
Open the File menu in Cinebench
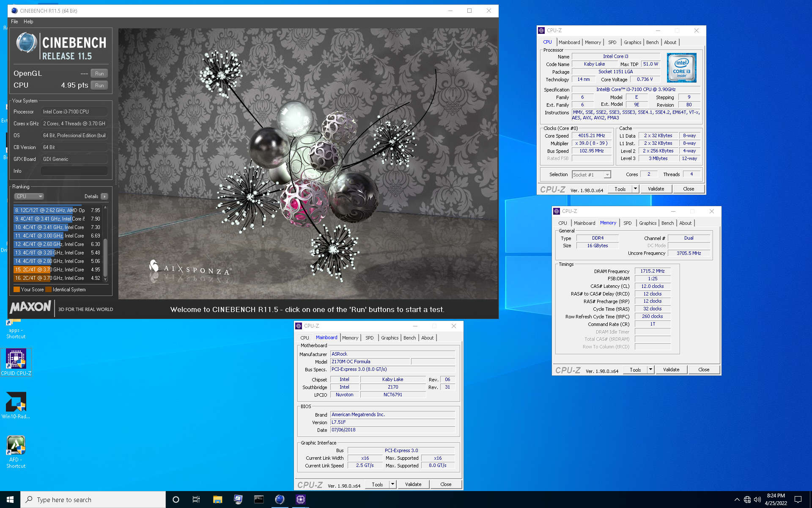(14, 22)
